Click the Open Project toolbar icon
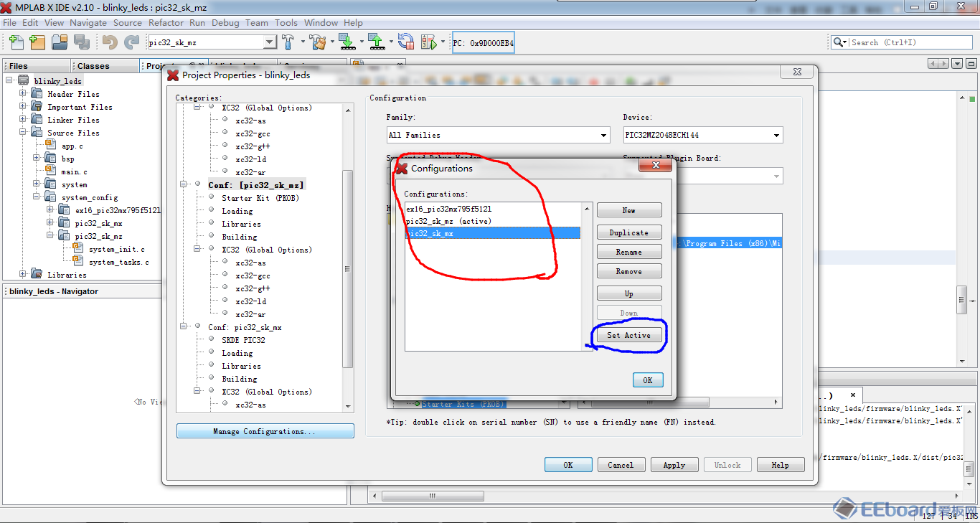The height and width of the screenshot is (523, 980). pyautogui.click(x=60, y=42)
